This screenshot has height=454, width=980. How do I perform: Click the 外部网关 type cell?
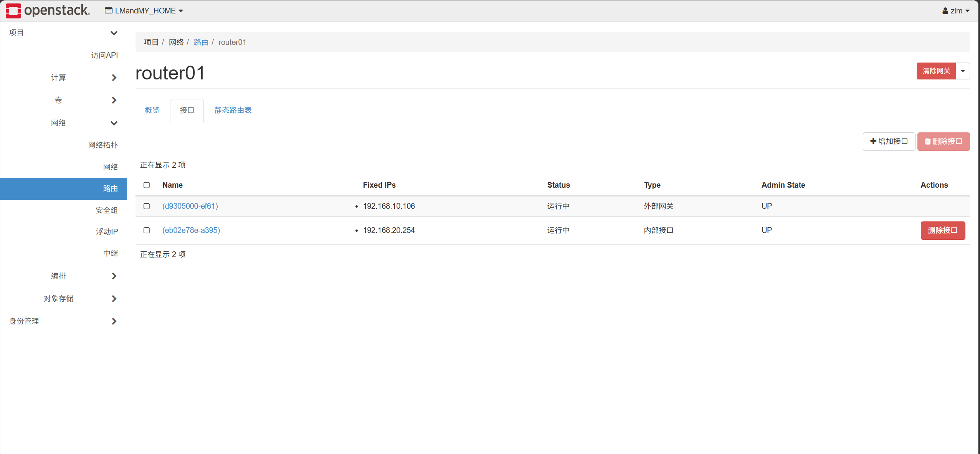pyautogui.click(x=659, y=206)
